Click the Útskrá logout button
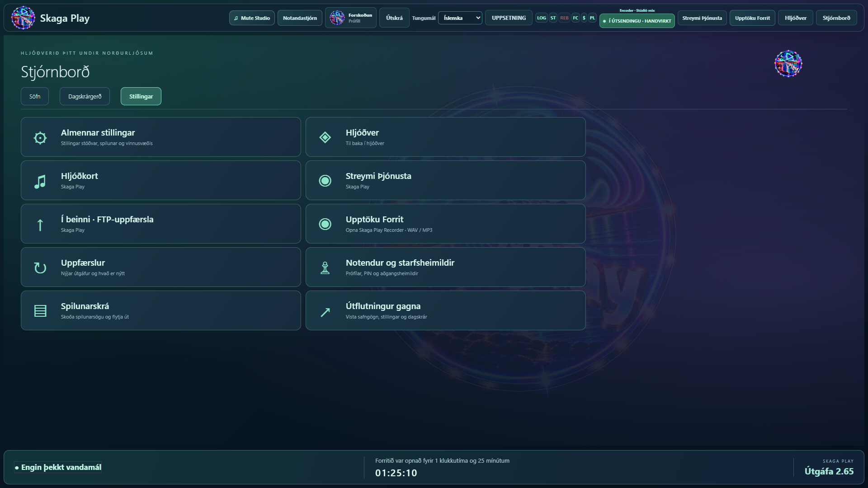The height and width of the screenshot is (488, 868). 394,18
